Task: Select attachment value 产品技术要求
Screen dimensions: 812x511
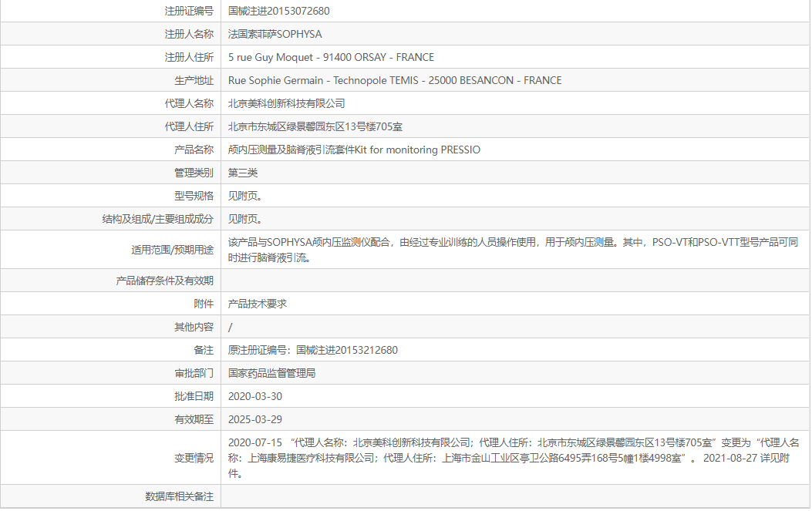Action: tap(258, 304)
